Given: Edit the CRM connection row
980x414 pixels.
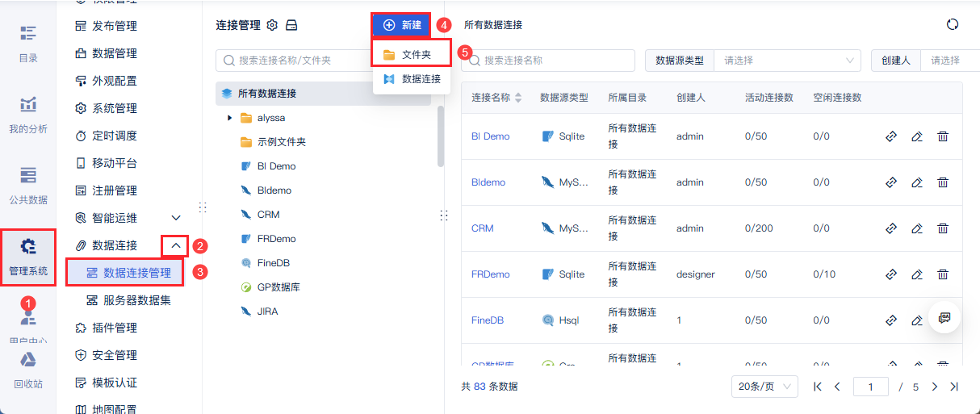Looking at the screenshot, I should pyautogui.click(x=916, y=228).
